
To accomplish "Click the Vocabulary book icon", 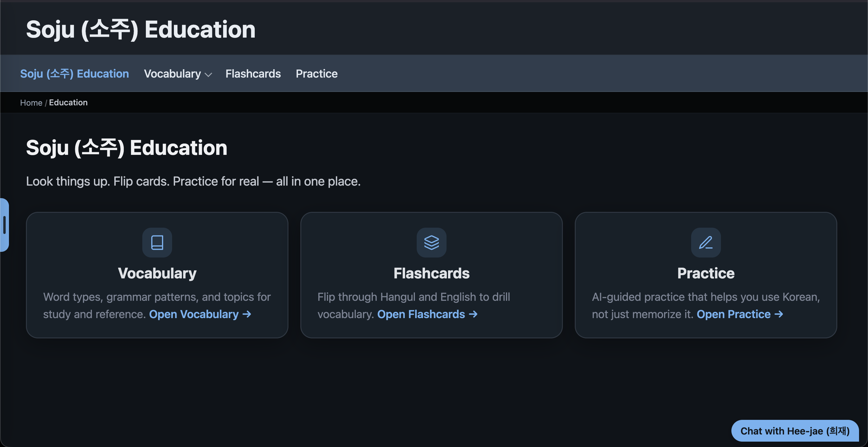I will point(157,242).
